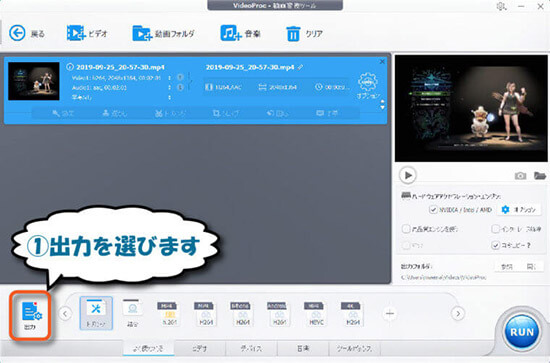Add a new preset with plus icon

point(390,313)
